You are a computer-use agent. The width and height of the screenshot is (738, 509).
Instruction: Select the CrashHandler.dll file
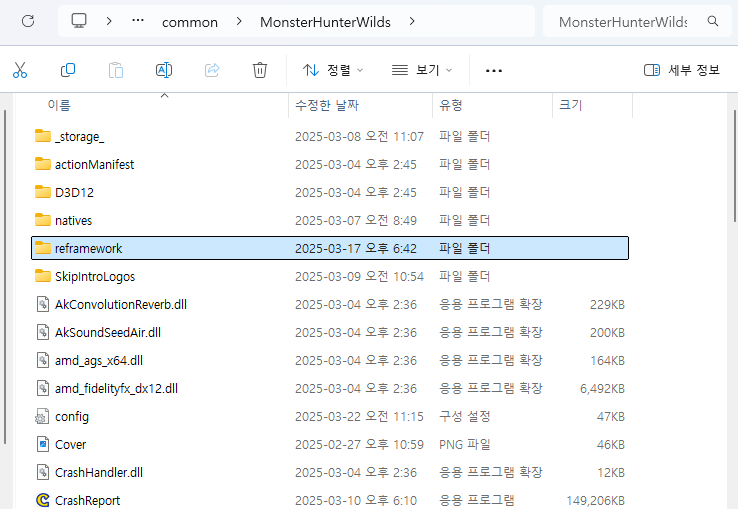330,472
